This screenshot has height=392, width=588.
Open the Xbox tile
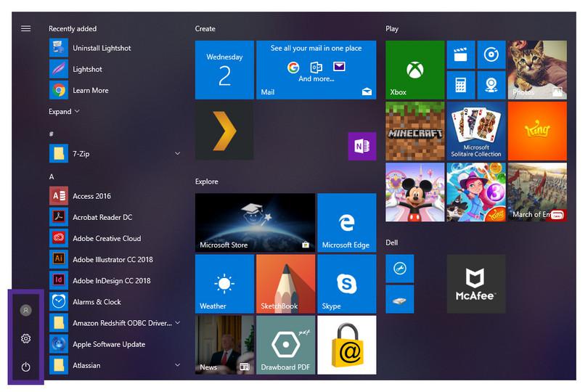click(x=415, y=70)
